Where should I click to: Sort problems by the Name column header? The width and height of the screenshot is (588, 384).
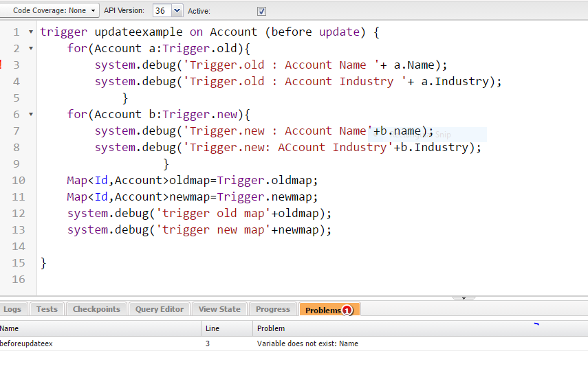click(100, 328)
